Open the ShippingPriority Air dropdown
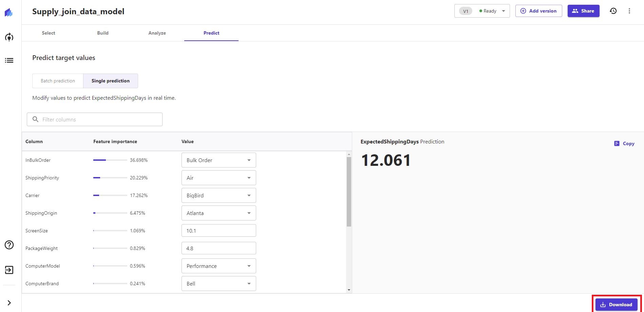 coord(219,178)
